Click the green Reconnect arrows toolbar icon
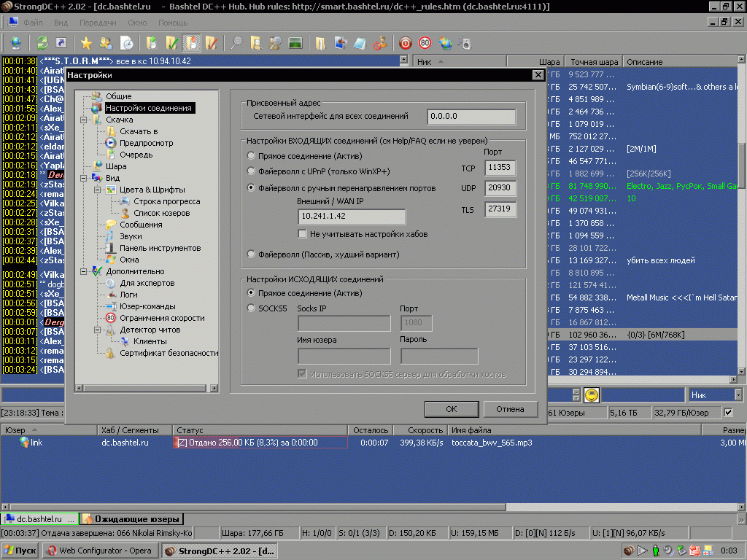Screen dimensions: 747x560 [42, 43]
